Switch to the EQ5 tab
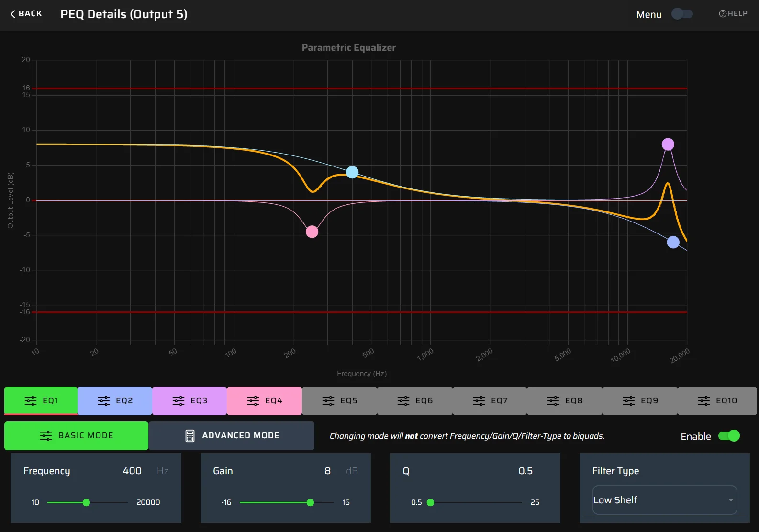This screenshot has height=532, width=759. [339, 401]
